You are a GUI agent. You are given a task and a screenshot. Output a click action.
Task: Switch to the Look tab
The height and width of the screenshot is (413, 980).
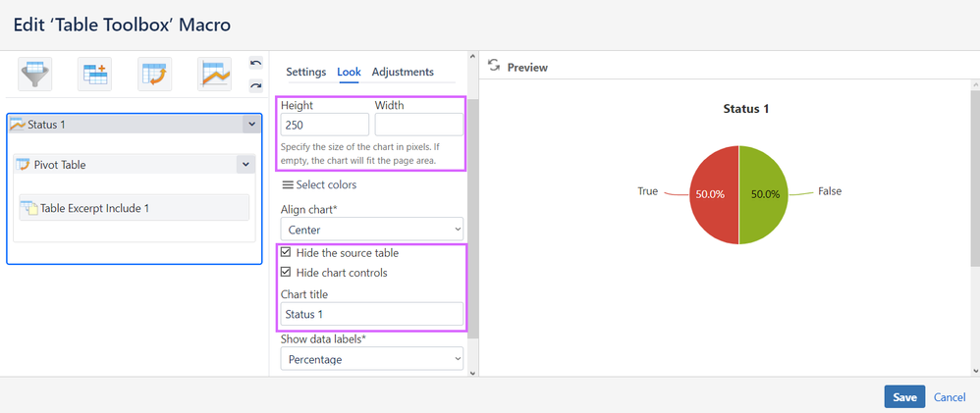(349, 72)
